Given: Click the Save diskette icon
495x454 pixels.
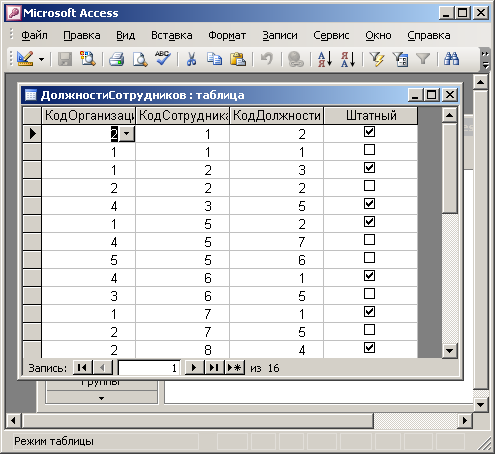Looking at the screenshot, I should tap(65, 59).
